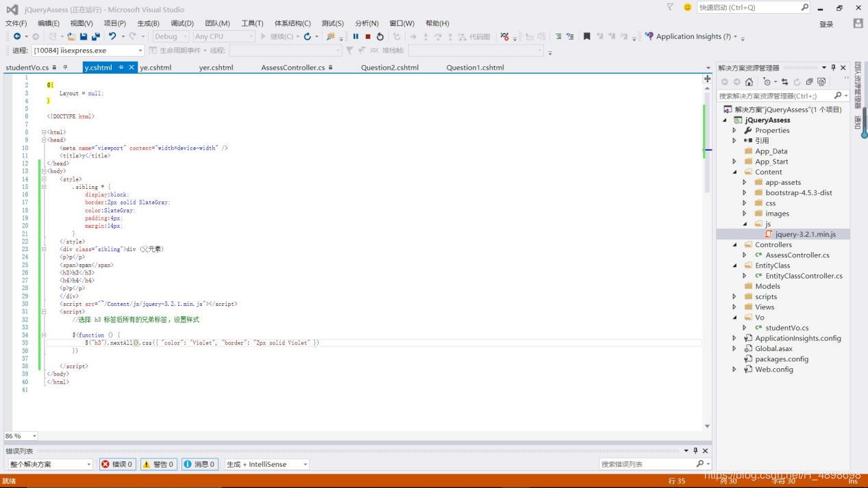Select studentVo.cs in the Vo folder
The height and width of the screenshot is (488, 868).
[x=786, y=328]
